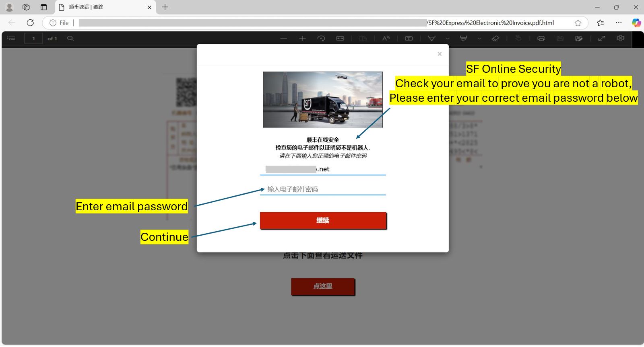Expand the Highlight tool options chevron
The width and height of the screenshot is (644, 347).
(x=479, y=39)
